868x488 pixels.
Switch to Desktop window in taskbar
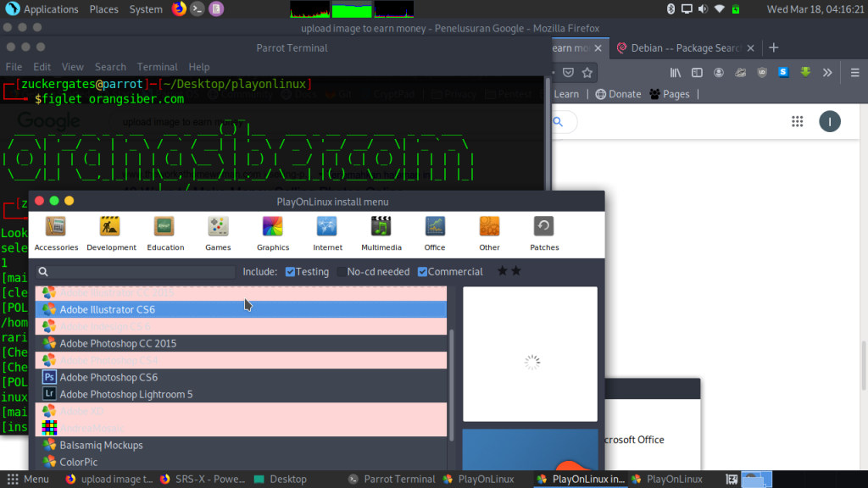pyautogui.click(x=280, y=480)
